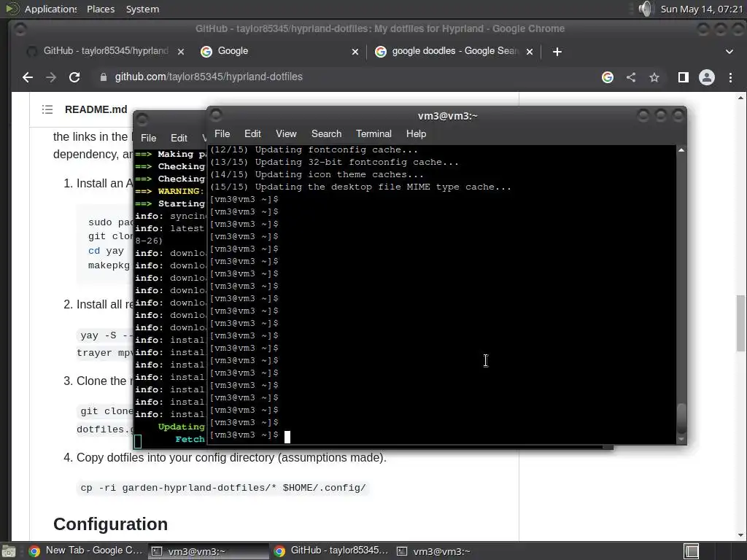Click the volume speaker icon
747x560 pixels.
coord(645,9)
